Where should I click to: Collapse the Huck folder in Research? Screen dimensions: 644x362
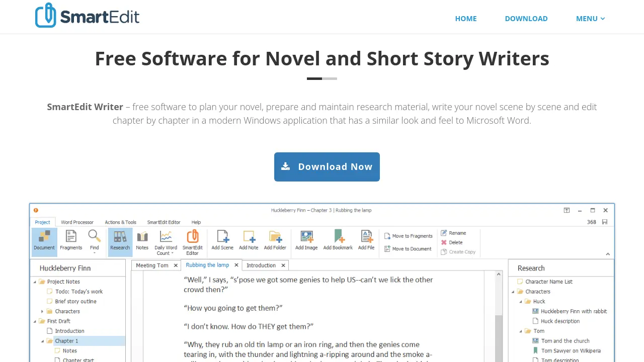(x=521, y=302)
